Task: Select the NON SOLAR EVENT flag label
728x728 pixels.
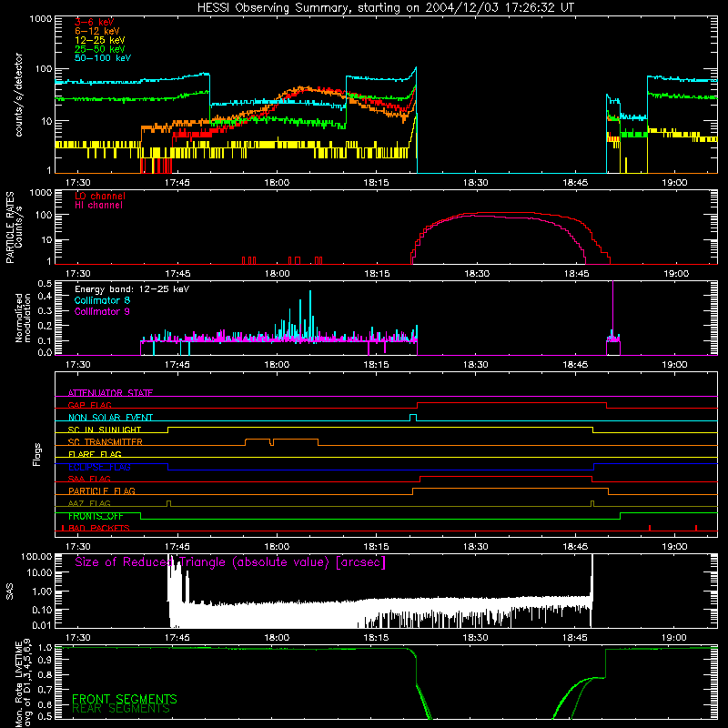Action: (x=110, y=418)
